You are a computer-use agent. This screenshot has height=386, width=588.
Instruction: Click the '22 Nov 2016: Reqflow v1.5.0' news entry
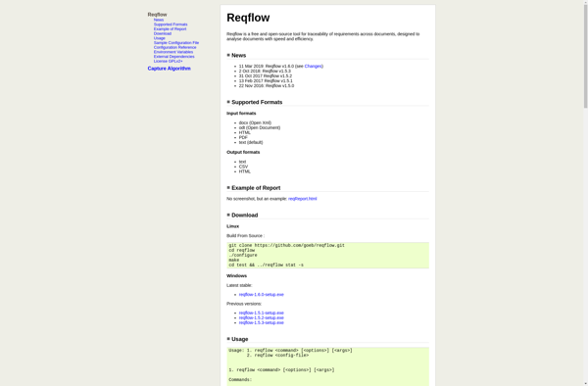(267, 86)
